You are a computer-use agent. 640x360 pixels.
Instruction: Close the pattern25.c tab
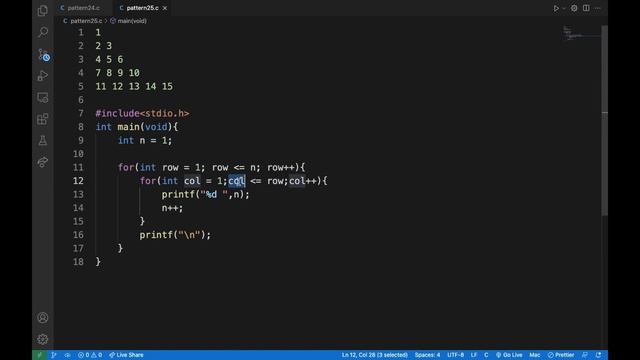165,8
